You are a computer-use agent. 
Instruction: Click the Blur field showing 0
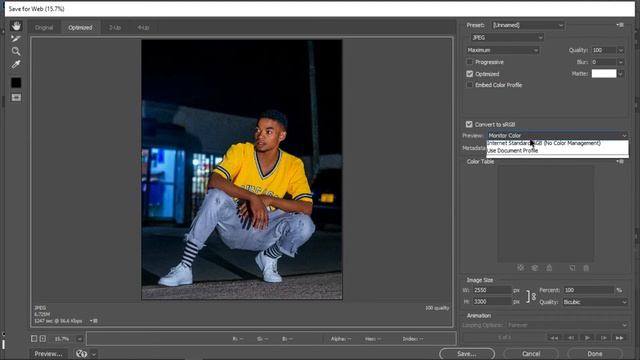click(604, 62)
